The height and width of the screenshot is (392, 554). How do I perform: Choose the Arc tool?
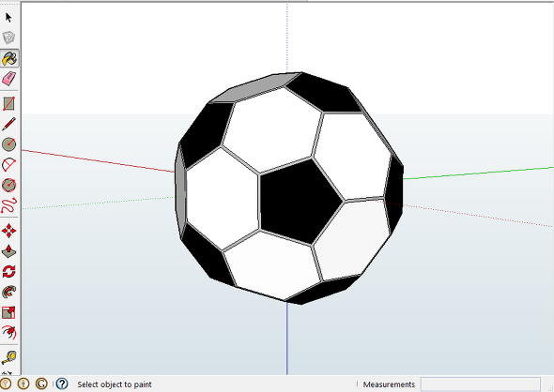tap(8, 165)
